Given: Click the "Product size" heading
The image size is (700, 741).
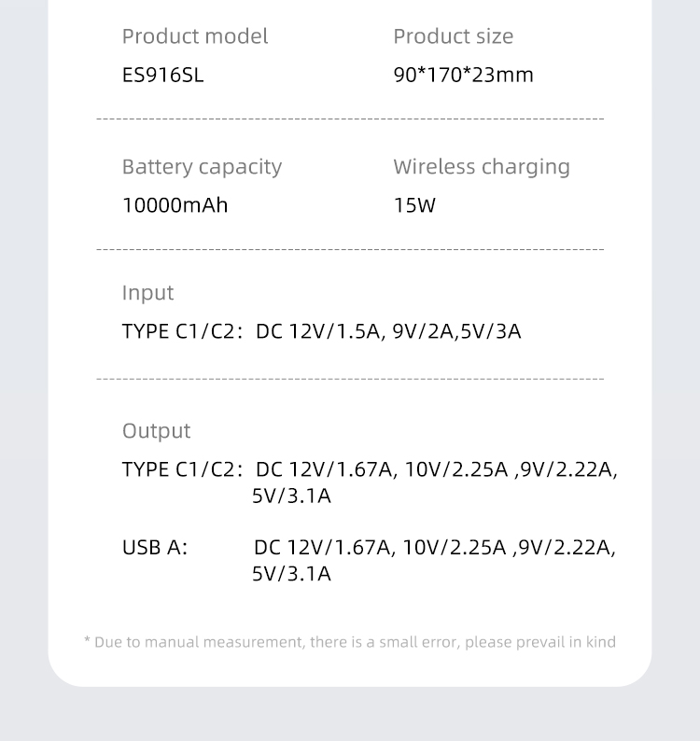Looking at the screenshot, I should click(453, 36).
